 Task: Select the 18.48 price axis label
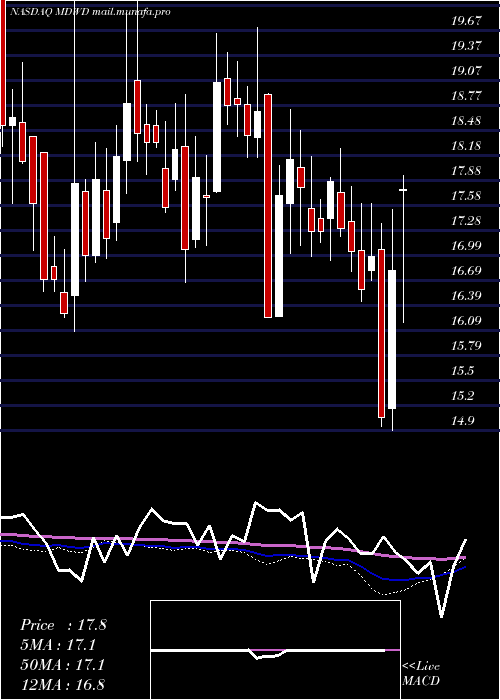(x=466, y=121)
